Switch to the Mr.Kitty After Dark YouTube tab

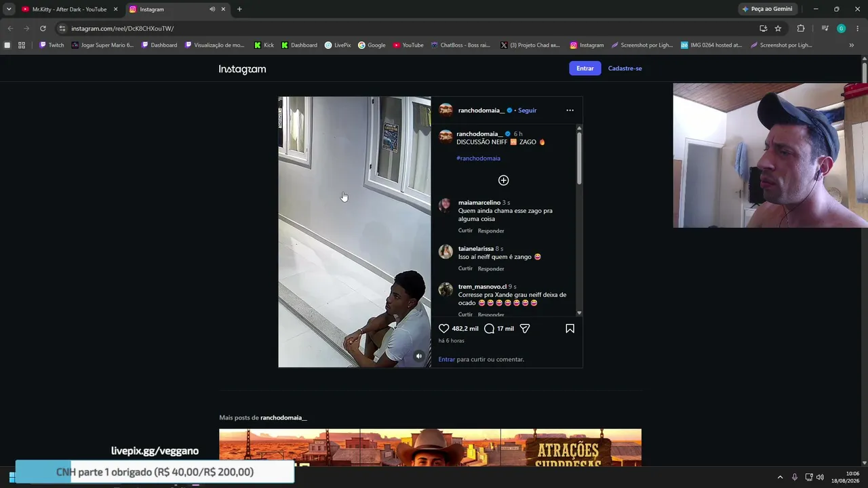pyautogui.click(x=69, y=9)
